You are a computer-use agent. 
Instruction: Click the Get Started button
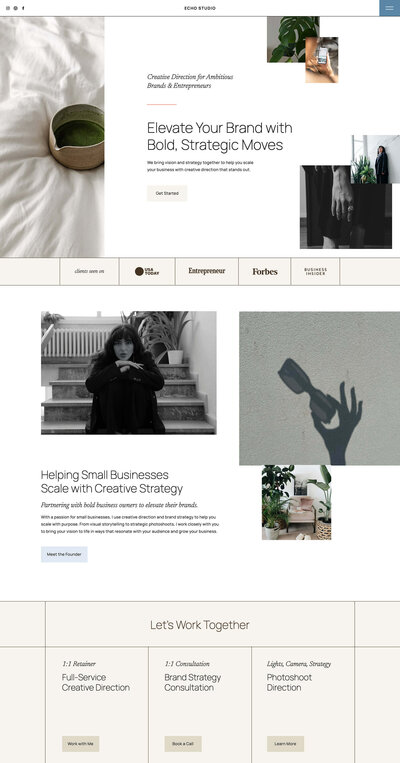pos(167,193)
